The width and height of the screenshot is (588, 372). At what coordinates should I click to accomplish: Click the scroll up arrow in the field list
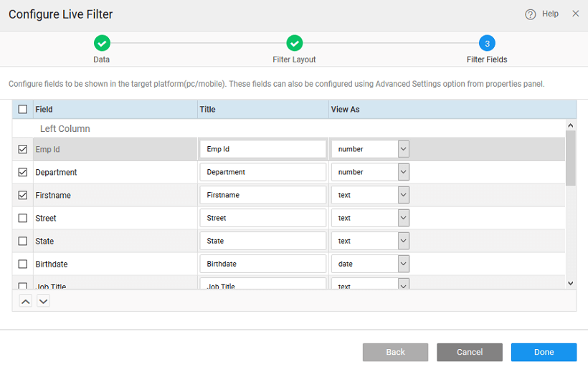pyautogui.click(x=571, y=125)
